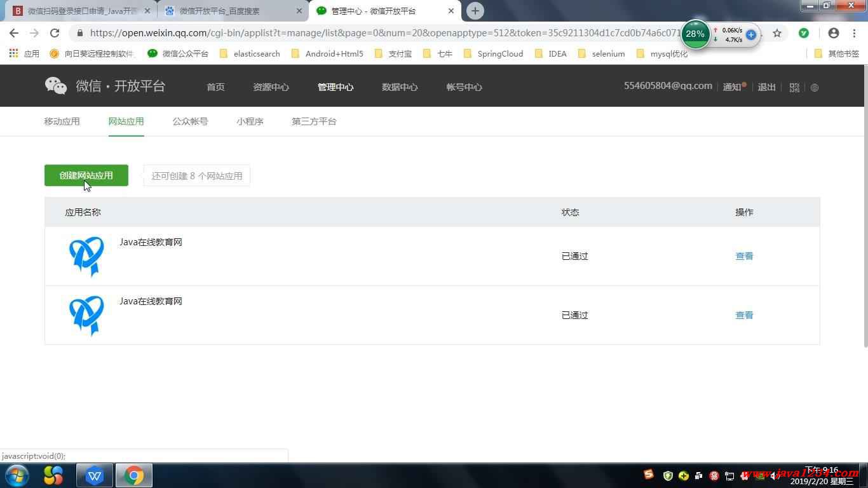
Task: Open the 微信公众平台 bookmark
Action: point(178,53)
